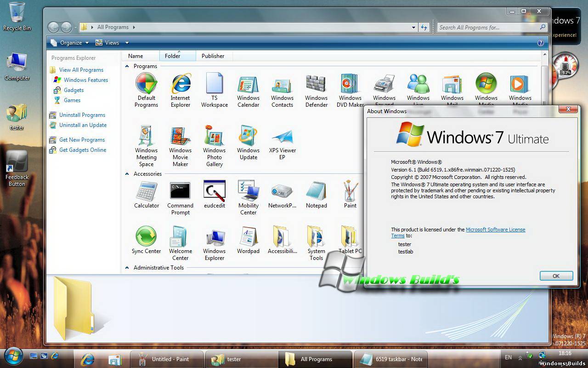Sort by Folder column header
Screen dimensions: 588x368
click(177, 56)
